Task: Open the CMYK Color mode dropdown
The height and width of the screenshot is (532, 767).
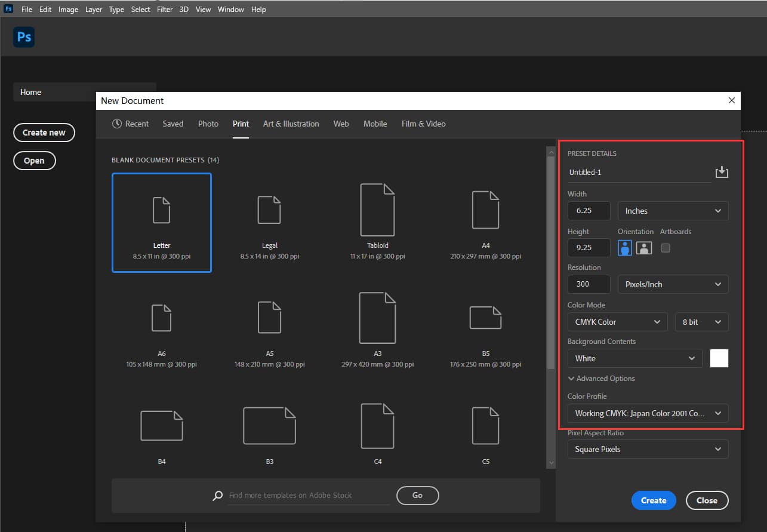Action: point(618,322)
